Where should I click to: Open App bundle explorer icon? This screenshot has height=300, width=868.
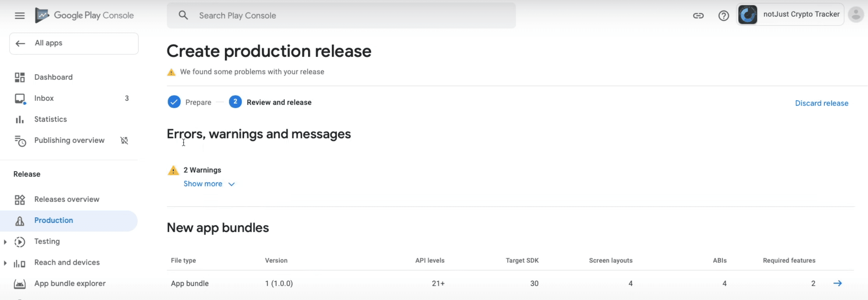click(19, 284)
